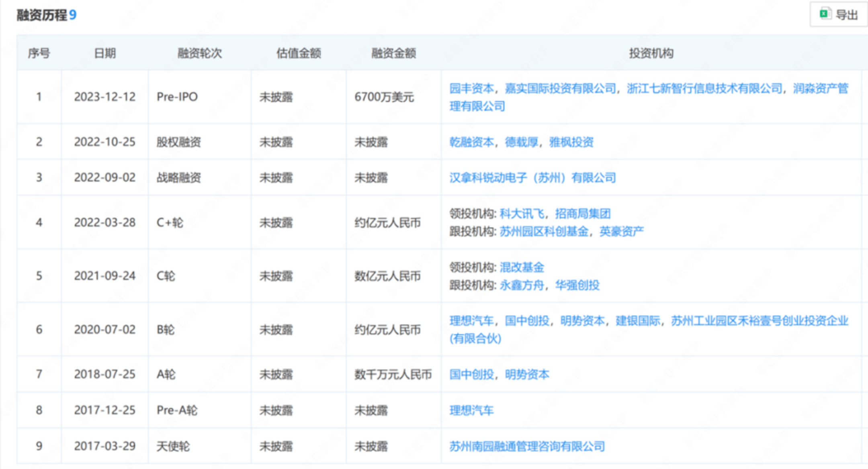
Task: Open 科大讯飞 lead investor link
Action: coord(522,214)
